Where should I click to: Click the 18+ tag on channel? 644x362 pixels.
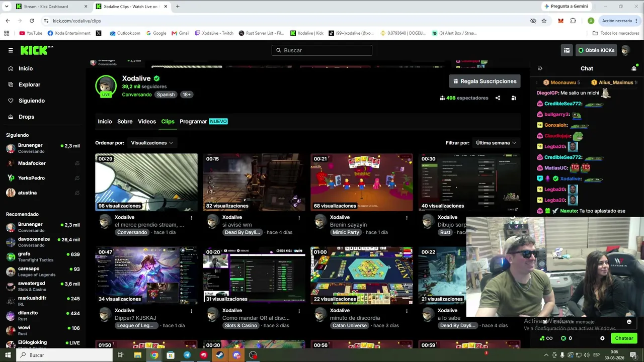point(186,95)
